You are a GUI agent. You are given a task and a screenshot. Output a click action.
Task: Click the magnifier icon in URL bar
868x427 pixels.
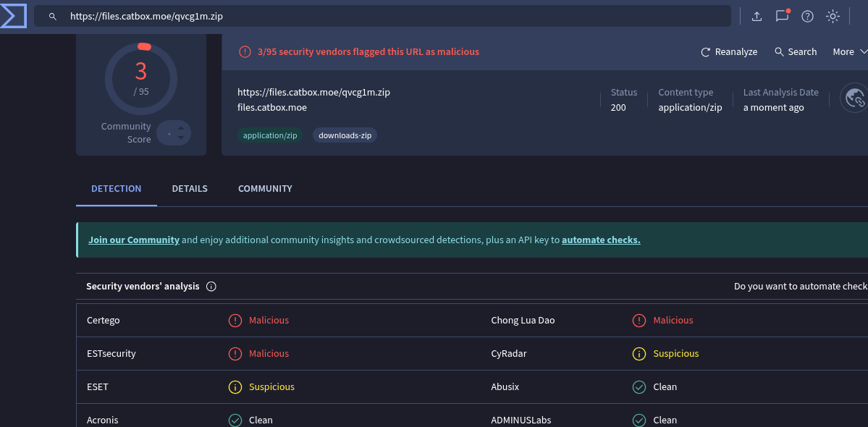53,17
